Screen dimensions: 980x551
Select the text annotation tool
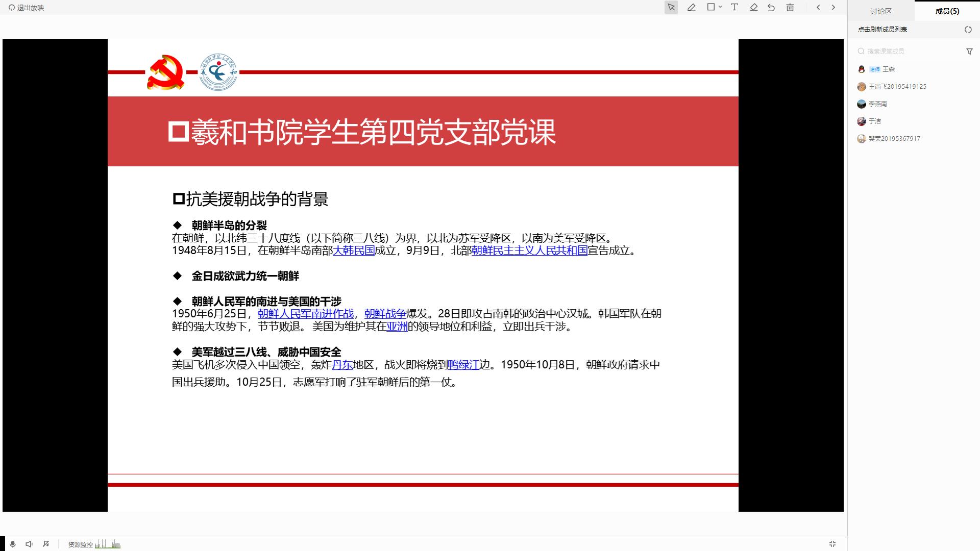click(734, 7)
